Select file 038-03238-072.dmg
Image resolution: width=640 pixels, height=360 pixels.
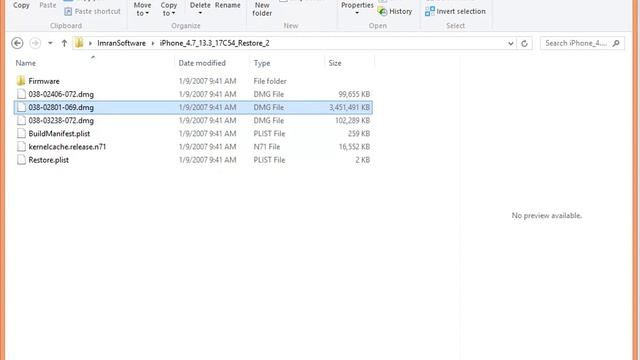pos(61,120)
